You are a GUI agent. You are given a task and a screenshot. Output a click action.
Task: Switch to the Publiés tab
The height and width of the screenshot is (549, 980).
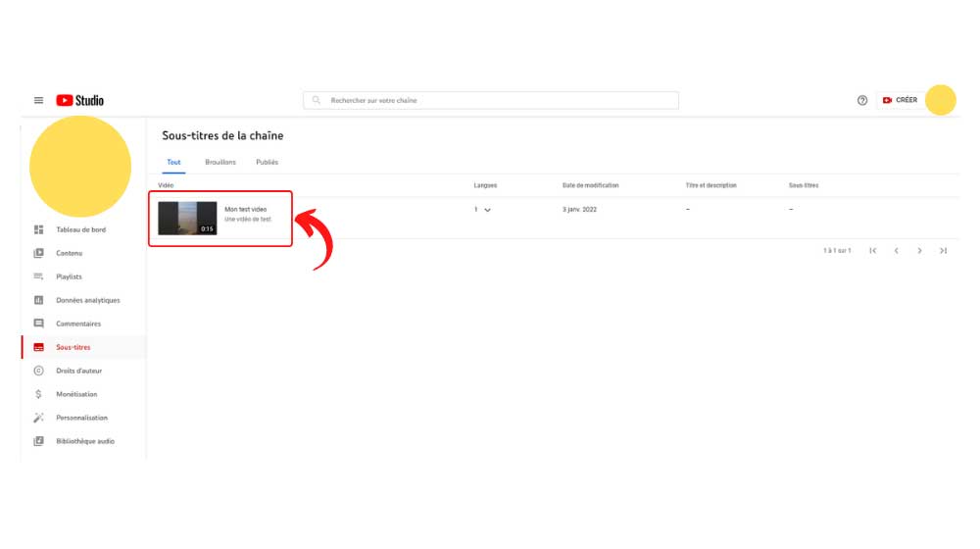coord(267,162)
